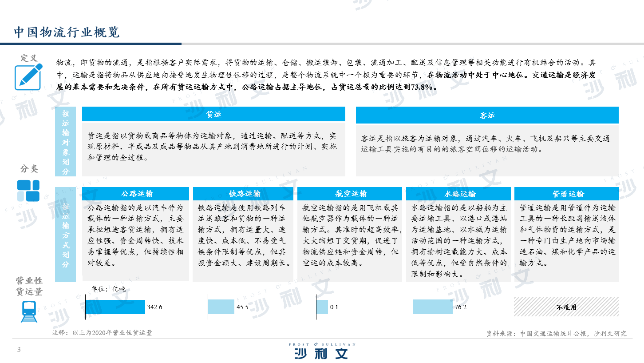Click the 0.1 value label
This screenshot has height=363, width=644.
point(334,307)
